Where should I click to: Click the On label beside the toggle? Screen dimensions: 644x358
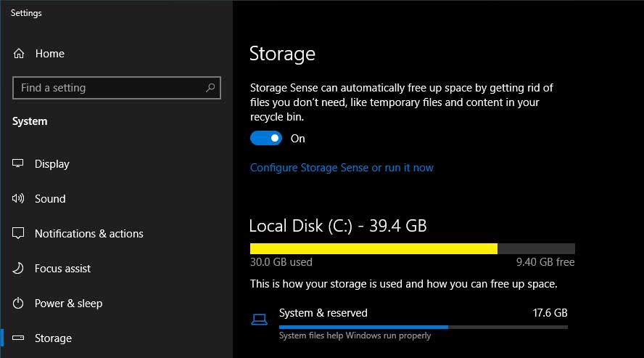pos(298,139)
